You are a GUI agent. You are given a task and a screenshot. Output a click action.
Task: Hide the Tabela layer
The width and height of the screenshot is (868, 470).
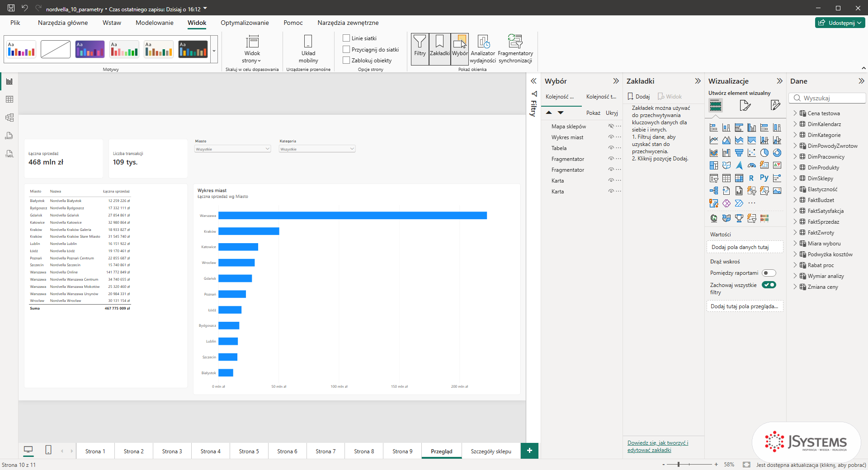[611, 148]
